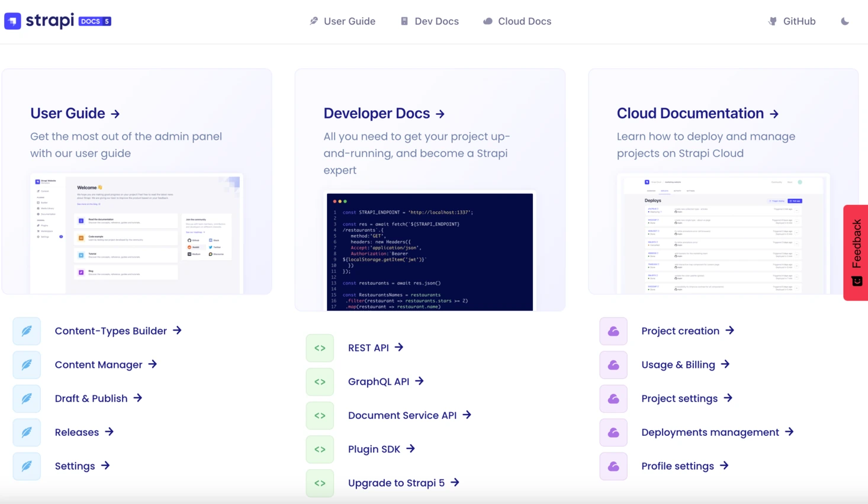Open the Developer Docs card heading
The image size is (868, 504).
pos(384,113)
